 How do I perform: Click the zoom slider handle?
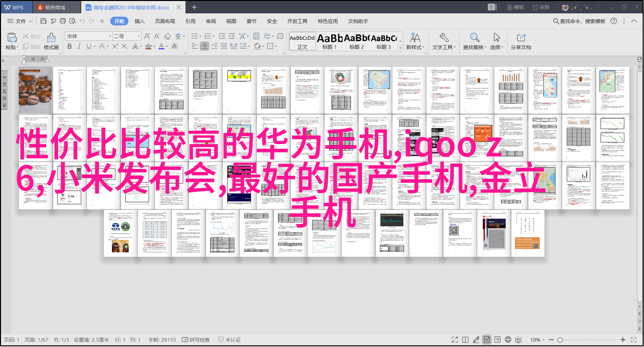click(560, 340)
